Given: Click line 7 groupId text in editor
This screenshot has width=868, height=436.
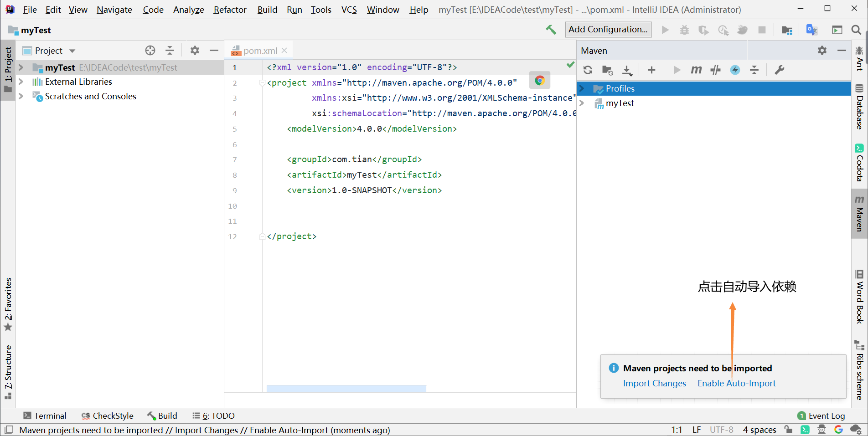Looking at the screenshot, I should click(x=354, y=159).
